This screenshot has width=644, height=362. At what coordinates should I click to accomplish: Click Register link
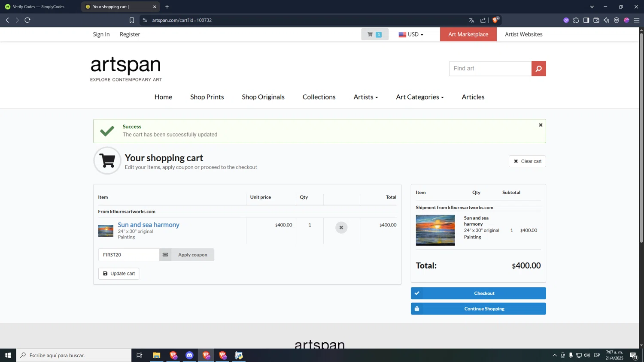pos(130,34)
